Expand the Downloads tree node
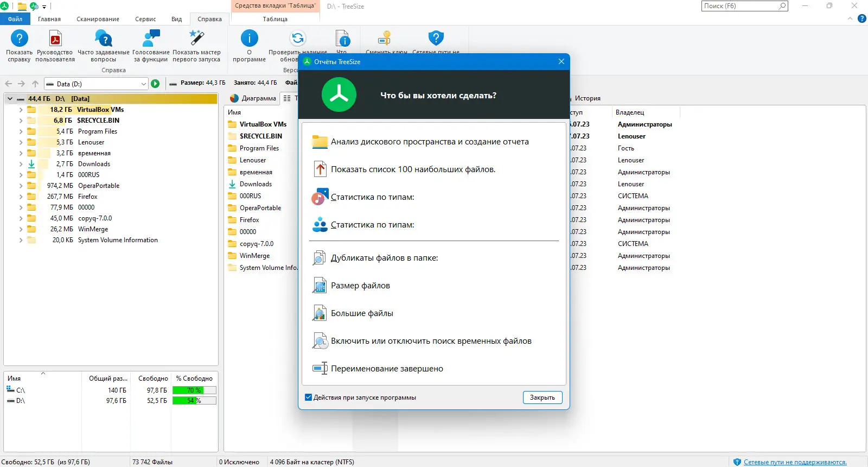868x467 pixels. (x=21, y=164)
